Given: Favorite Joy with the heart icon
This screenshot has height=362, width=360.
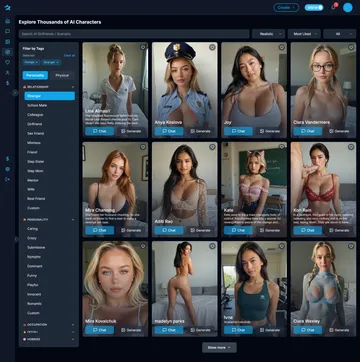Looking at the screenshot, I should (x=282, y=47).
